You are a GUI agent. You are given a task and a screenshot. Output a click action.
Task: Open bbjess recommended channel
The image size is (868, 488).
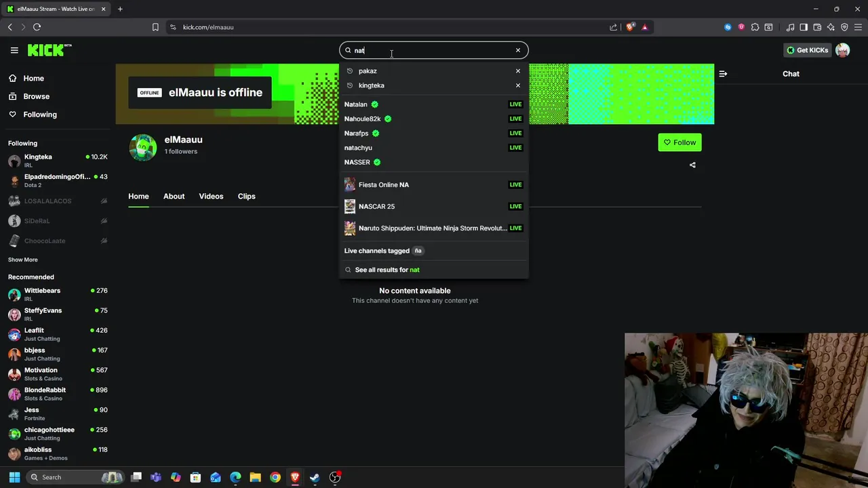pyautogui.click(x=58, y=354)
